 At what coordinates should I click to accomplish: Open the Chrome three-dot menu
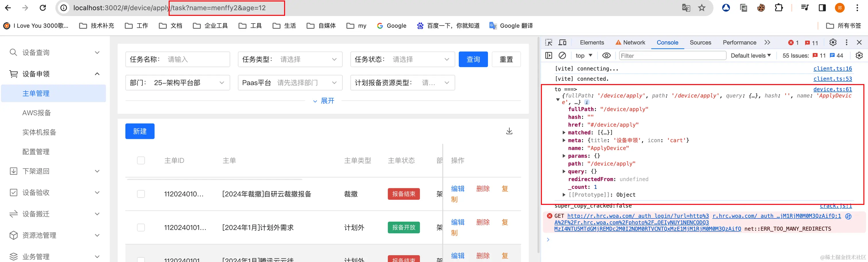click(857, 8)
